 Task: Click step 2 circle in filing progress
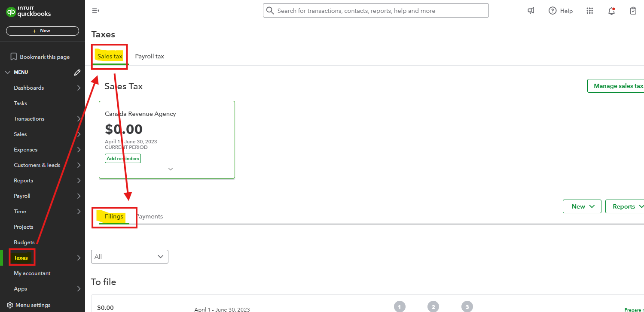pyautogui.click(x=433, y=306)
